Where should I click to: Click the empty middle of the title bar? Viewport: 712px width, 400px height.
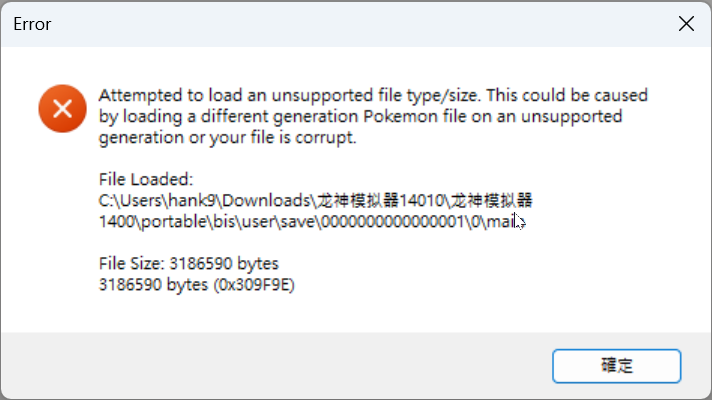coord(350,24)
